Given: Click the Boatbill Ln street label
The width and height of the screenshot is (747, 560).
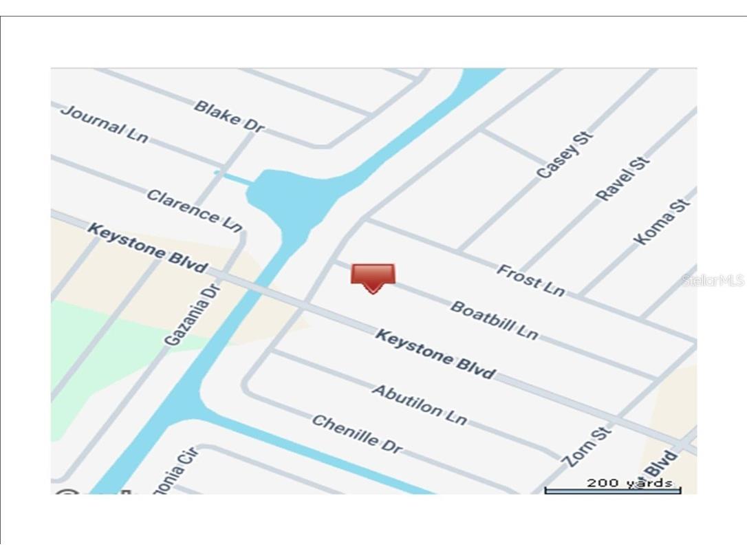Looking at the screenshot, I should (494, 321).
